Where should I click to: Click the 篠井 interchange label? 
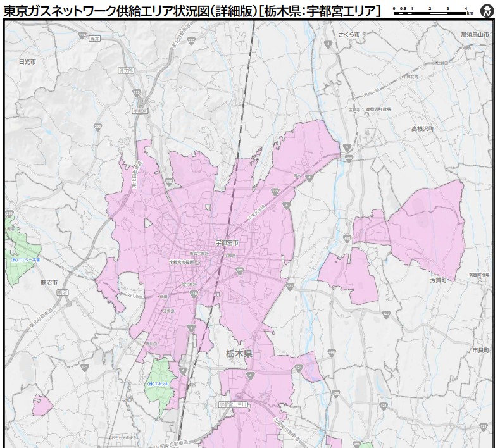[94, 39]
